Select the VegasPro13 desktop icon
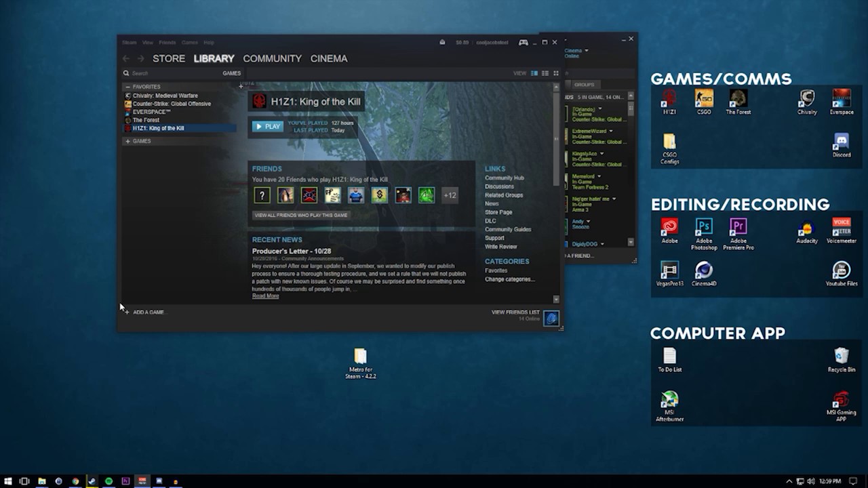This screenshot has width=868, height=488. tap(669, 274)
